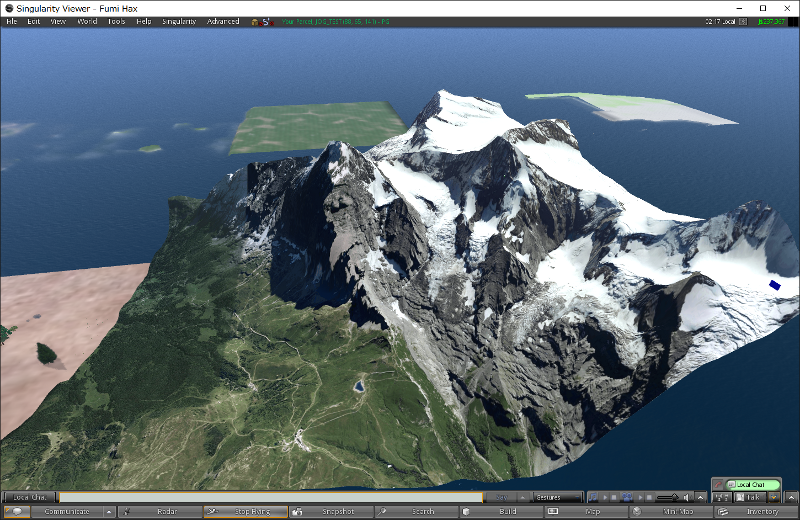Open the World menu

click(x=87, y=21)
